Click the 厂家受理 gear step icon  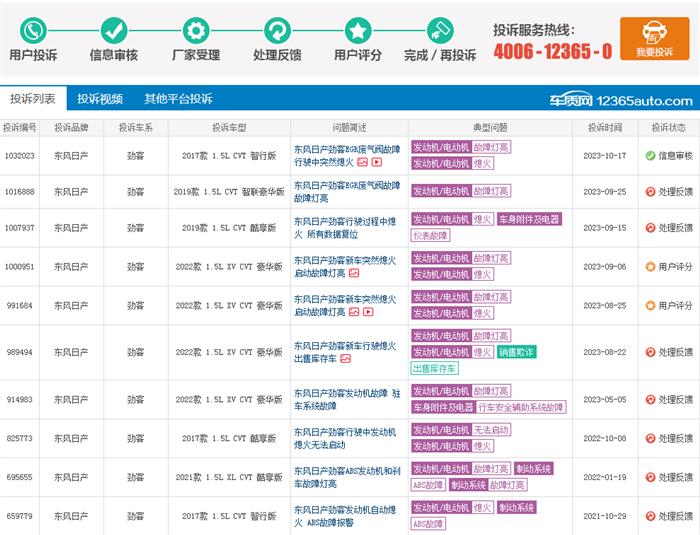click(x=196, y=30)
